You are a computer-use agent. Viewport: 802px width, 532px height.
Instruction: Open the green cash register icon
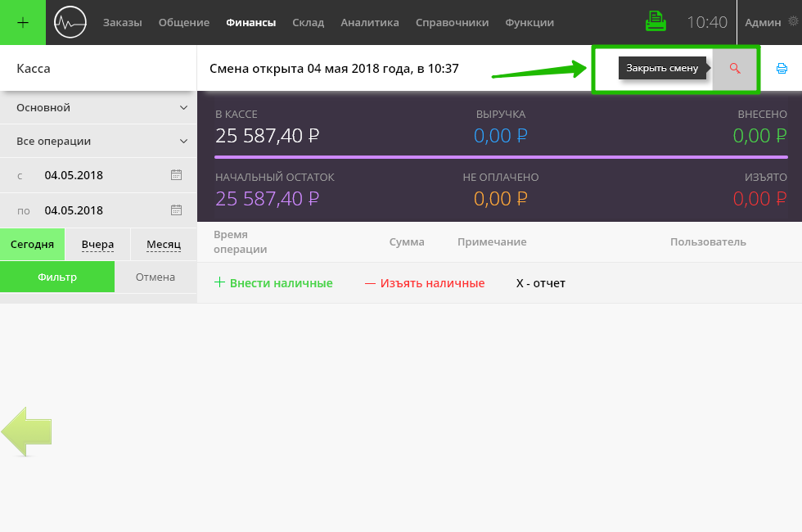(x=656, y=22)
